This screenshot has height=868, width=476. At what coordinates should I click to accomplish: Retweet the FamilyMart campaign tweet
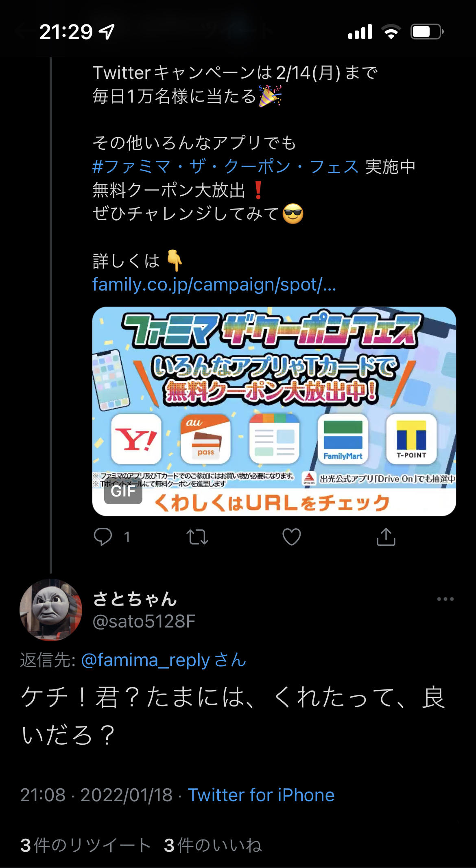pyautogui.click(x=197, y=537)
